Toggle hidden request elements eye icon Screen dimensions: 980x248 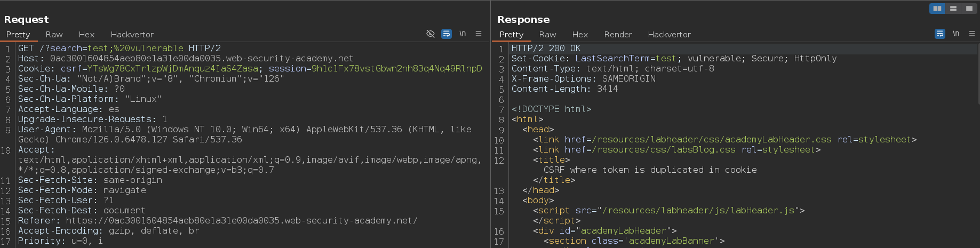pos(431,34)
